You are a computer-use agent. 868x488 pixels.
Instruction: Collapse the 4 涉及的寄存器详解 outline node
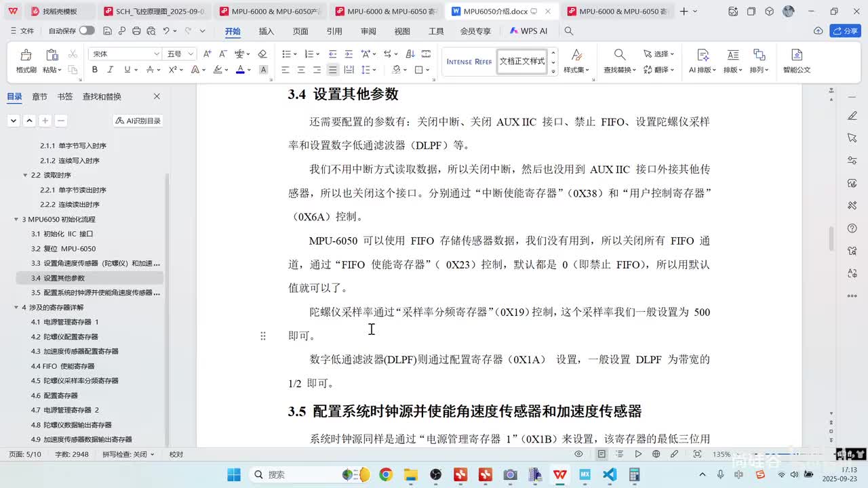tap(16, 308)
